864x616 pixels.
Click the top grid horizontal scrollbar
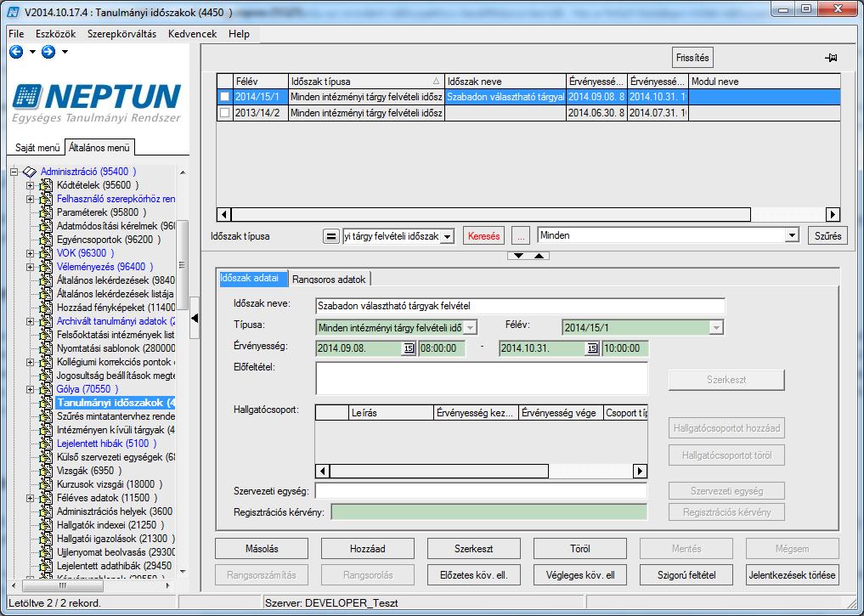click(528, 214)
